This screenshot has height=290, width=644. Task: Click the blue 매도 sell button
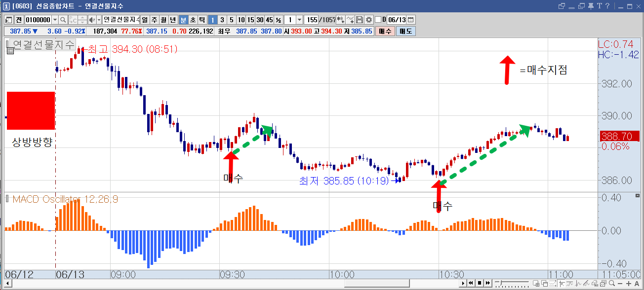406,31
